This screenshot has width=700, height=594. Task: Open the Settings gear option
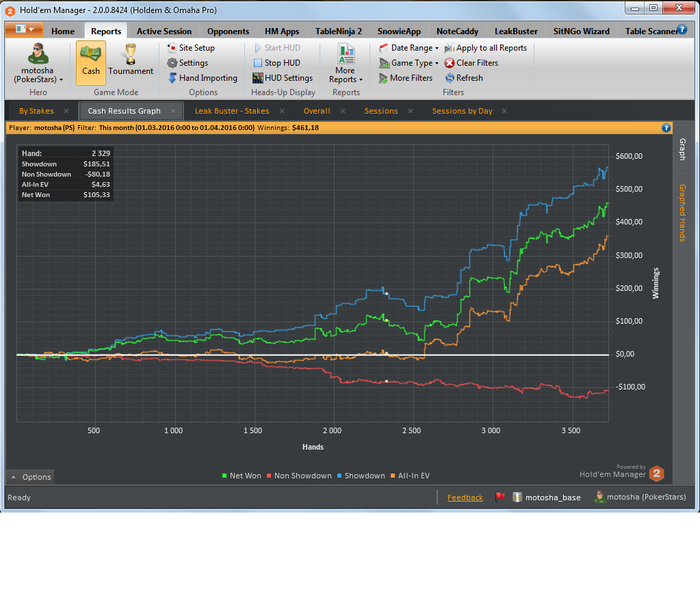(188, 63)
